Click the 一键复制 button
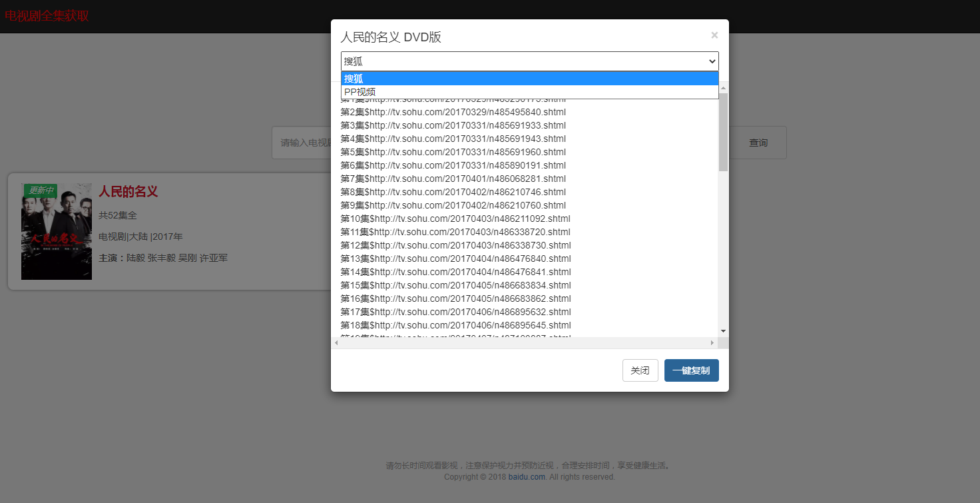The height and width of the screenshot is (503, 980). [691, 370]
